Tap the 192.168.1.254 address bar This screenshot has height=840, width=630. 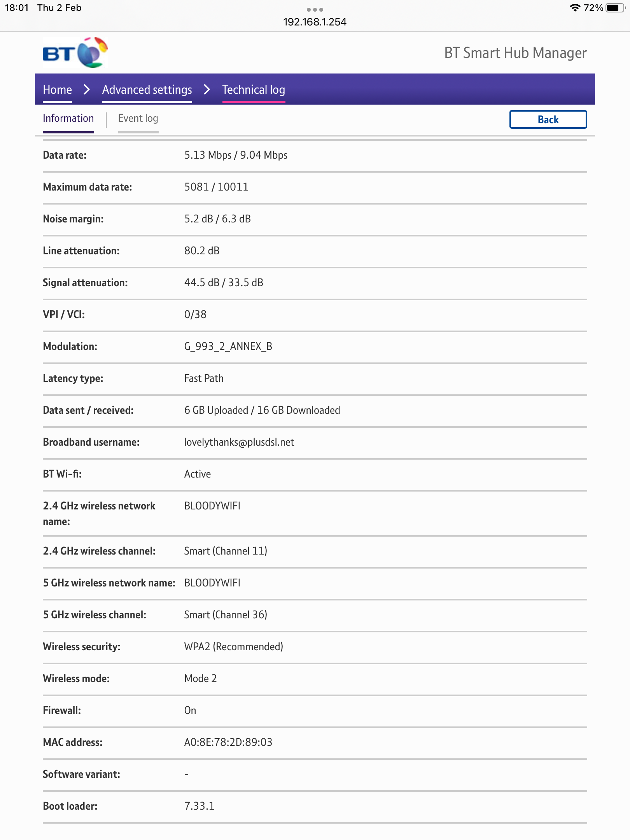[315, 22]
